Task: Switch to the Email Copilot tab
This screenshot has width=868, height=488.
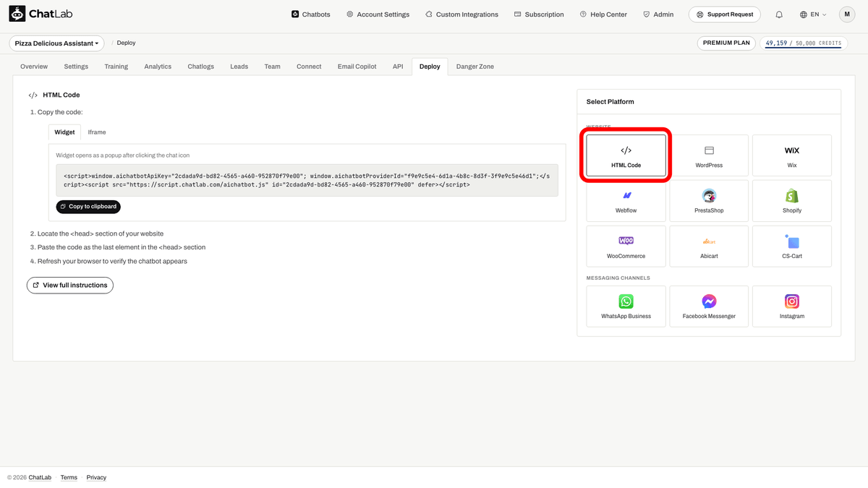Action: click(357, 67)
